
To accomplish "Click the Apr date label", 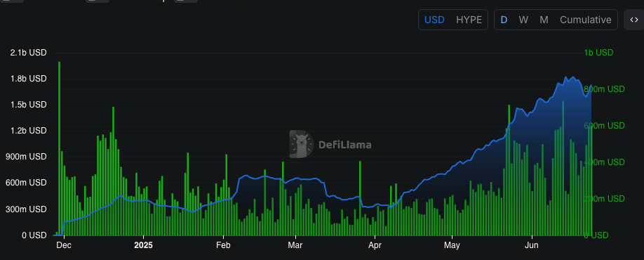I will 375,246.
